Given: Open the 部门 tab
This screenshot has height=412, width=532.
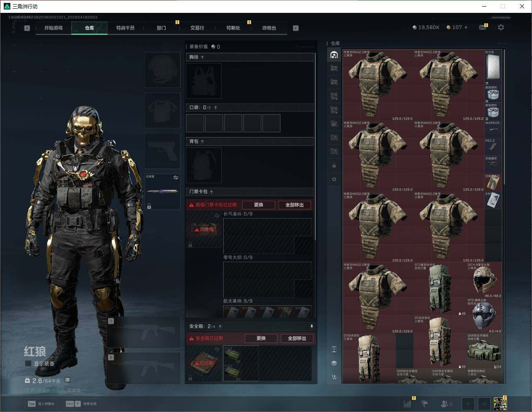Looking at the screenshot, I should (x=161, y=28).
